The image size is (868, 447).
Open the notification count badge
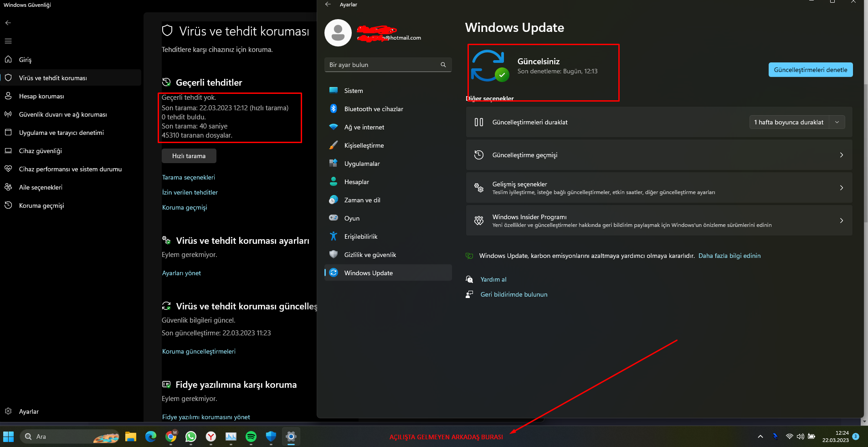click(856, 437)
